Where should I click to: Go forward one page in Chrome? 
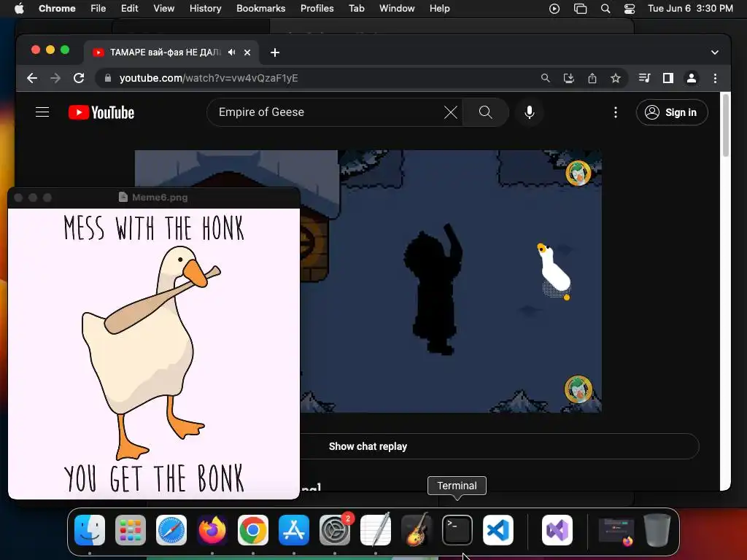55,78
